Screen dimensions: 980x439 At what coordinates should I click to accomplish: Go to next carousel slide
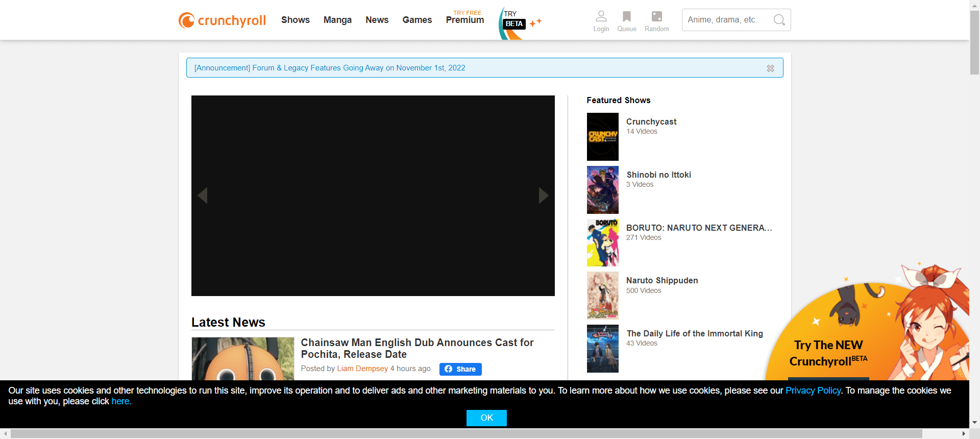click(544, 195)
